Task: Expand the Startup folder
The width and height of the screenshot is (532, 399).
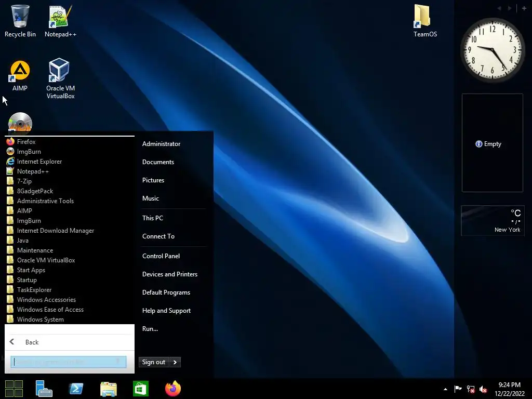Action: pyautogui.click(x=70, y=280)
